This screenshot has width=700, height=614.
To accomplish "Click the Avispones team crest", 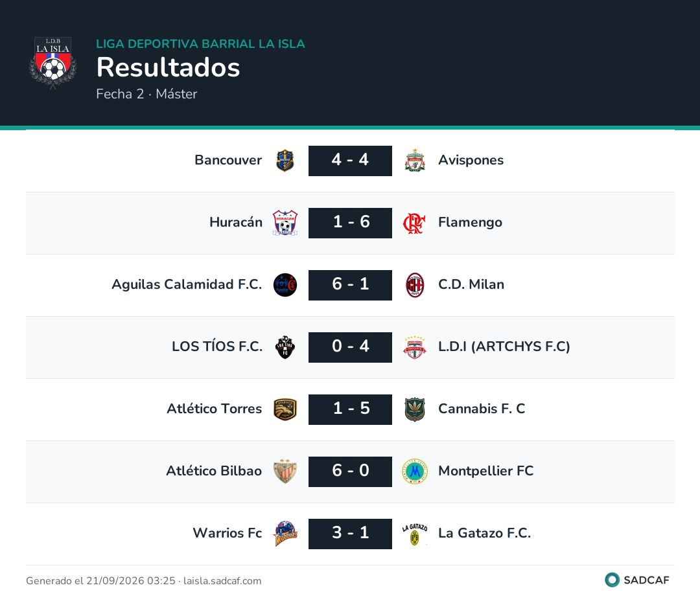I will pos(415,161).
